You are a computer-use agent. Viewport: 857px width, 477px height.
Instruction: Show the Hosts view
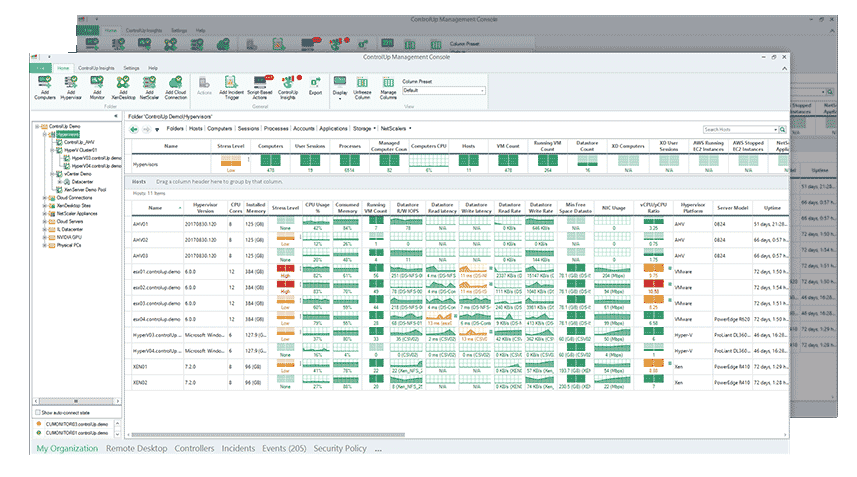(196, 128)
